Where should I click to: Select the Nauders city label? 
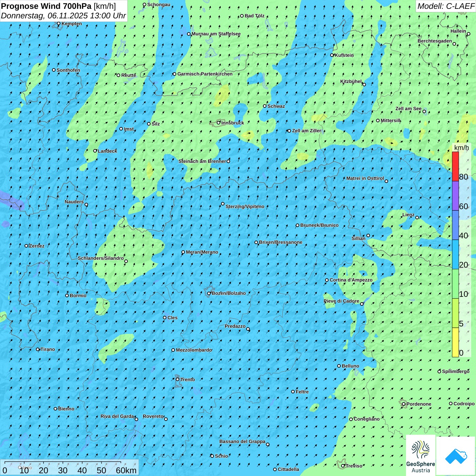coord(74,202)
